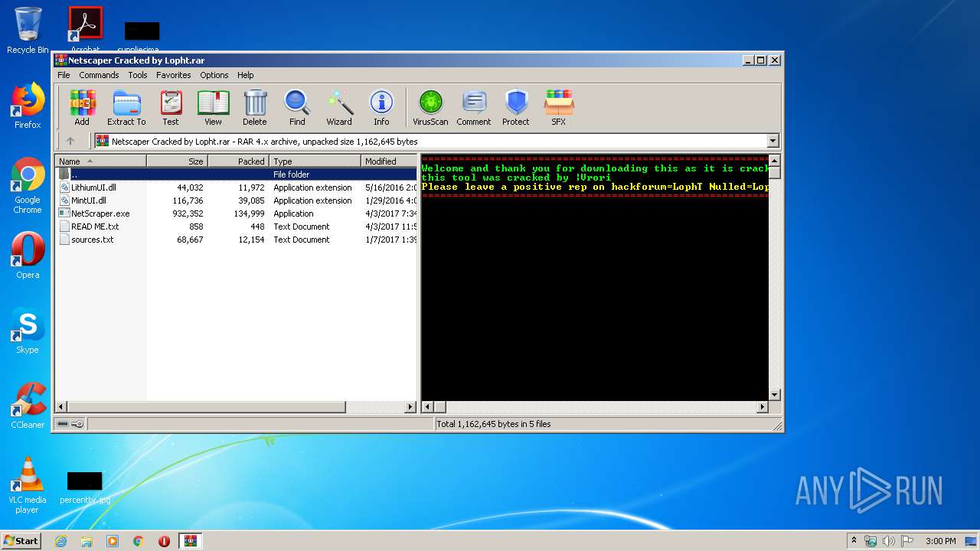The height and width of the screenshot is (551, 980).
Task: Click Windows Media Player taskbar icon
Action: (113, 541)
